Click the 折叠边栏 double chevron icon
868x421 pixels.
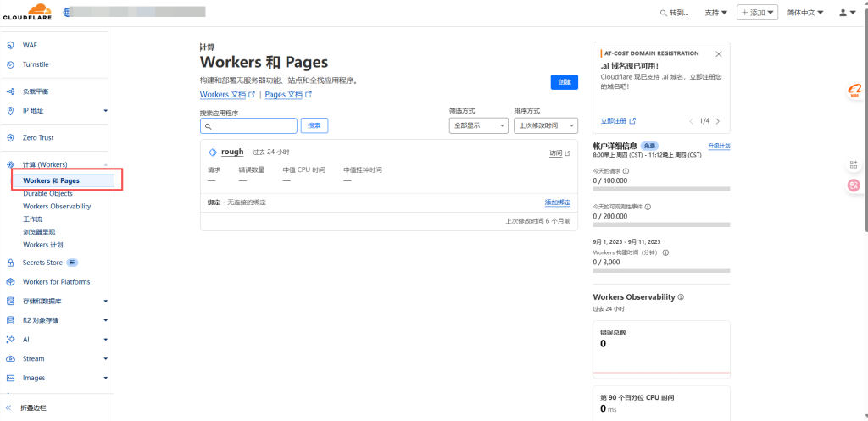tap(8, 407)
